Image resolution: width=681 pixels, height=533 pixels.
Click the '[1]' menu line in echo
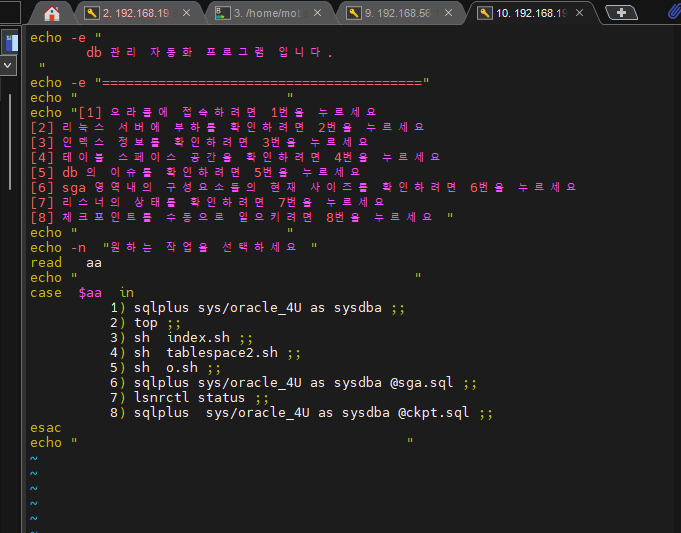pos(203,112)
